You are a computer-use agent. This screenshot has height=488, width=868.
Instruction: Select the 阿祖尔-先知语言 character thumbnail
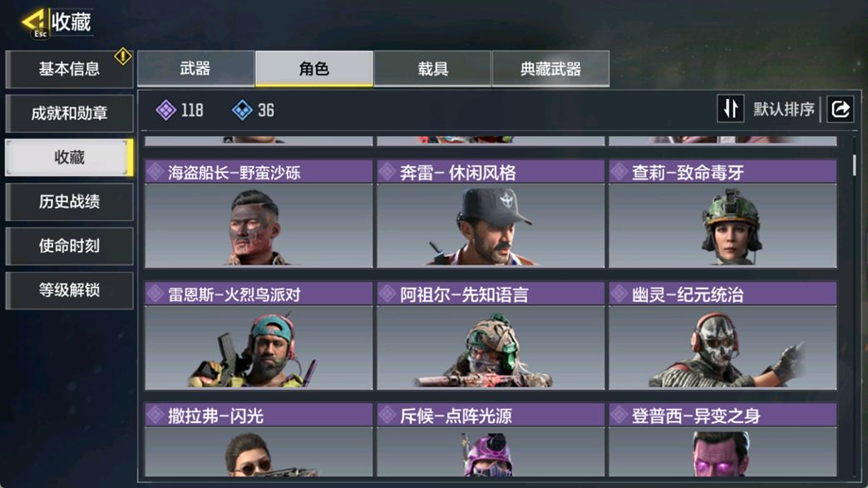491,348
